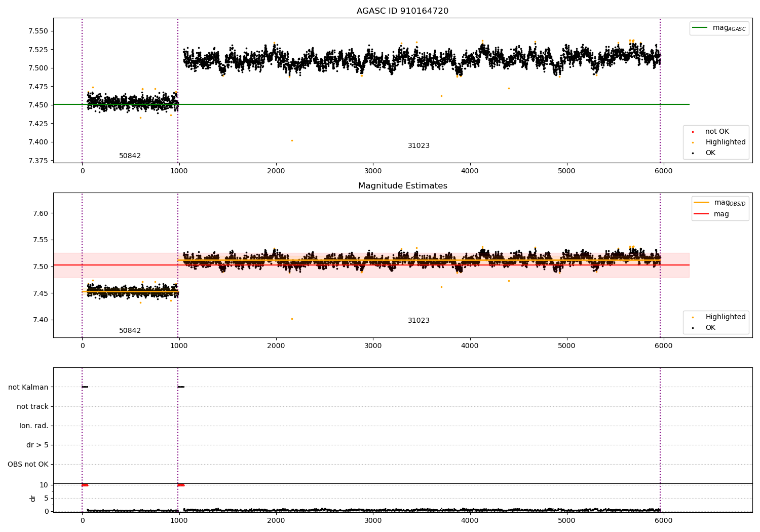This screenshot has width=760, height=532.
Task: Click the 5 tick on the dr axis
Action: click(x=46, y=499)
